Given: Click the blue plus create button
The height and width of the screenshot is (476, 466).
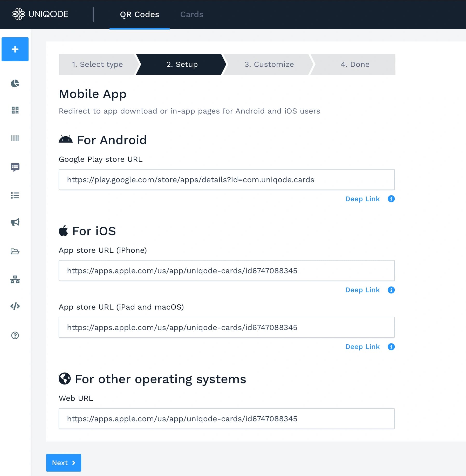Looking at the screenshot, I should [15, 49].
